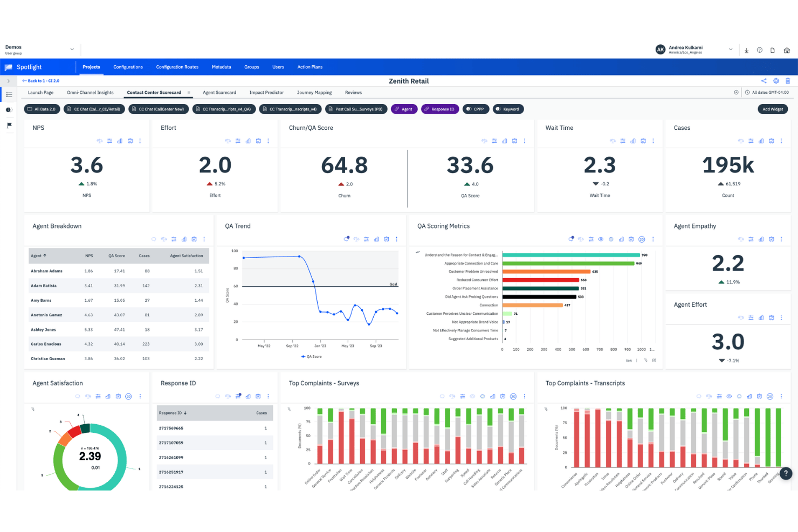
Task: Go to home via house icon
Action: [x=787, y=50]
